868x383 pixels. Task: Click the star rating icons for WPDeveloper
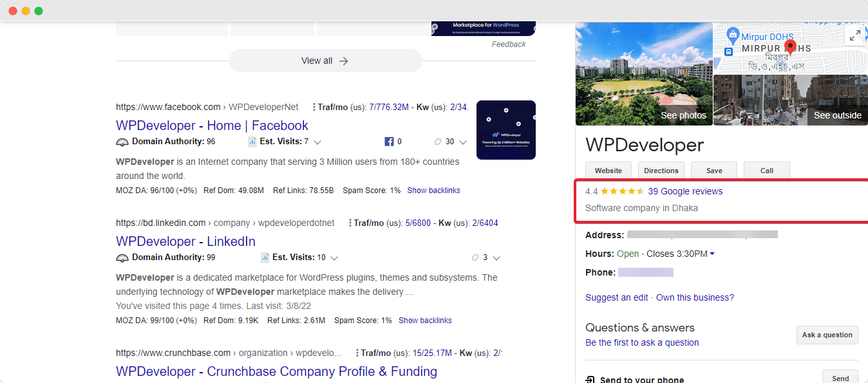623,191
